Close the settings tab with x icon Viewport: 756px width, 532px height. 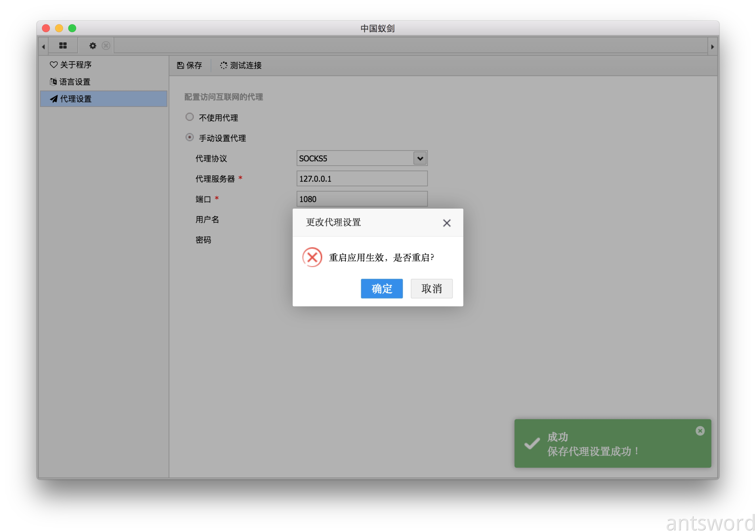tap(106, 46)
